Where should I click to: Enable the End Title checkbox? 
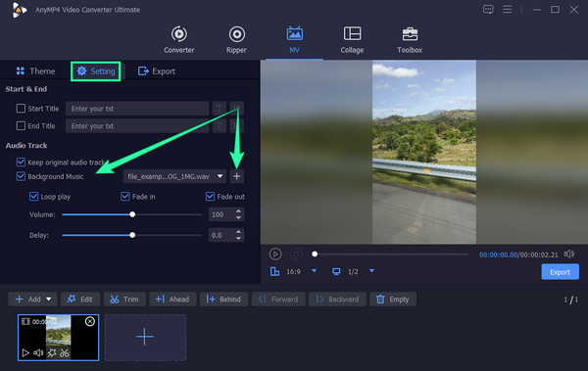coord(21,125)
